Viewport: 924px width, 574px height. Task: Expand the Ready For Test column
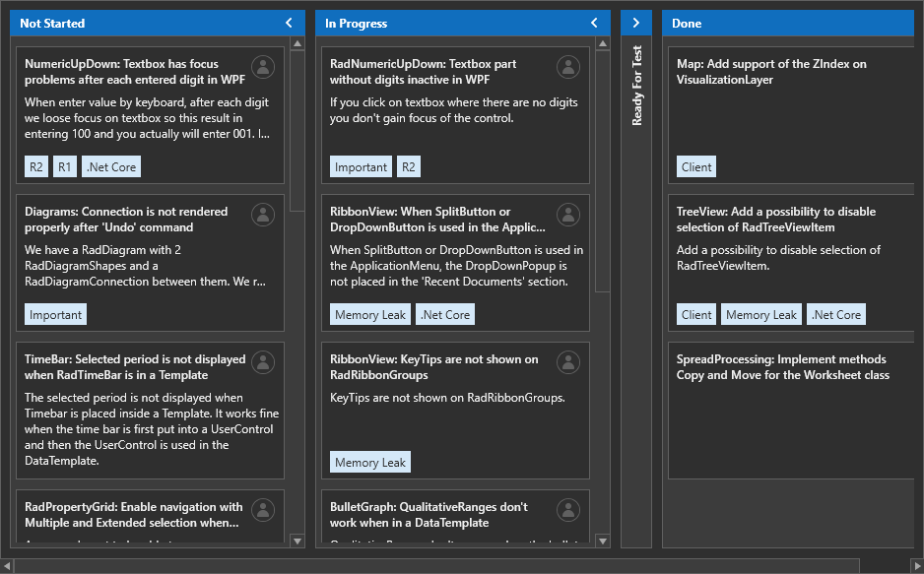pos(635,23)
